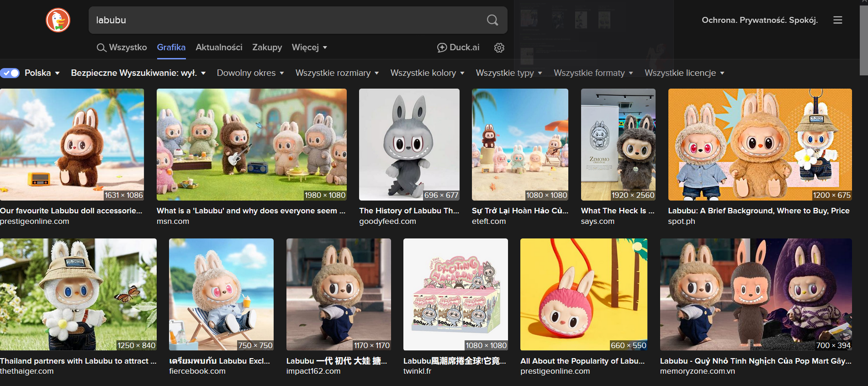Open 'Thailand partners with Labubu' title link
This screenshot has height=386, width=868.
point(78,361)
